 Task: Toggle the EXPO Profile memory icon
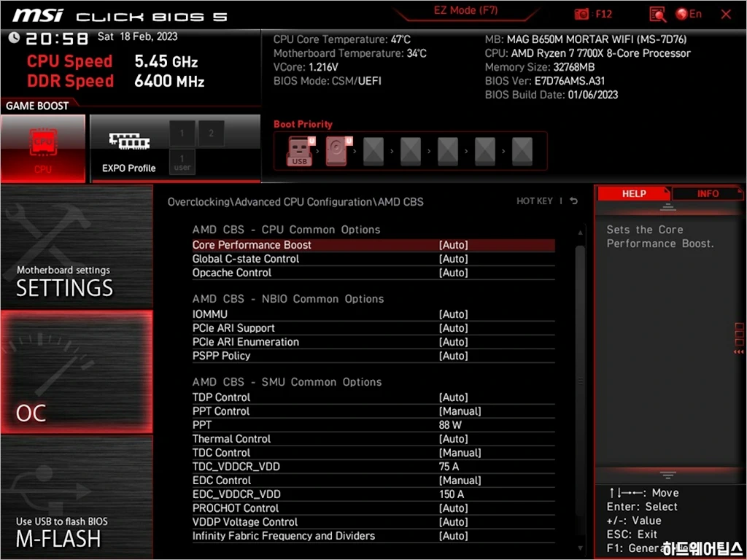click(129, 141)
